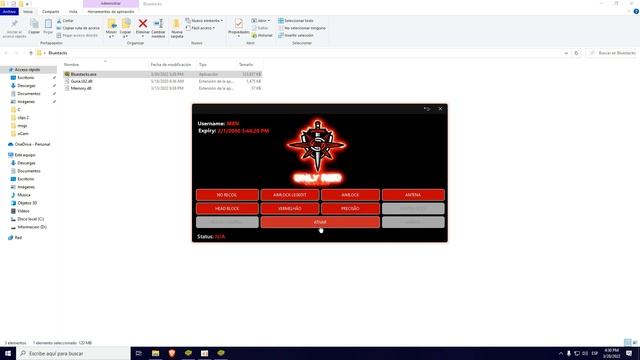Open the Abrir dropdown in the ribbon
640x360 pixels.
[260, 20]
